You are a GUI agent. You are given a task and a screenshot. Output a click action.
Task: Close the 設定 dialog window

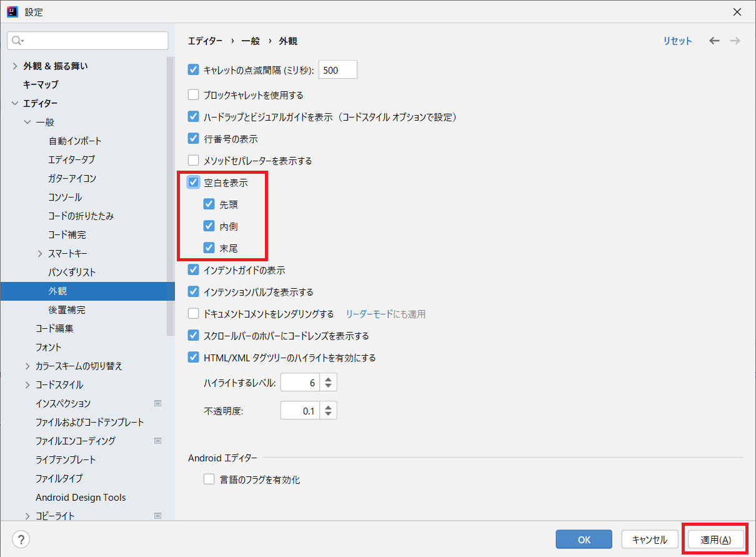point(738,12)
